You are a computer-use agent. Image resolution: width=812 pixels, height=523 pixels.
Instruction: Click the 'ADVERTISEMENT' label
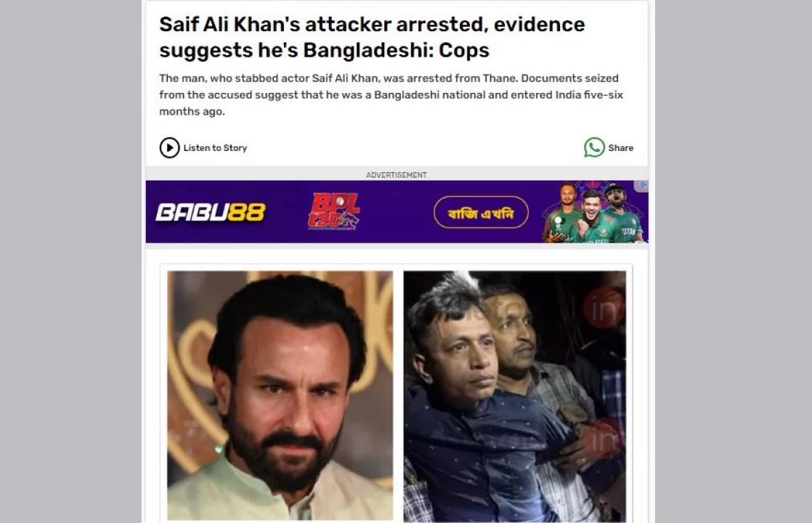tap(396, 175)
